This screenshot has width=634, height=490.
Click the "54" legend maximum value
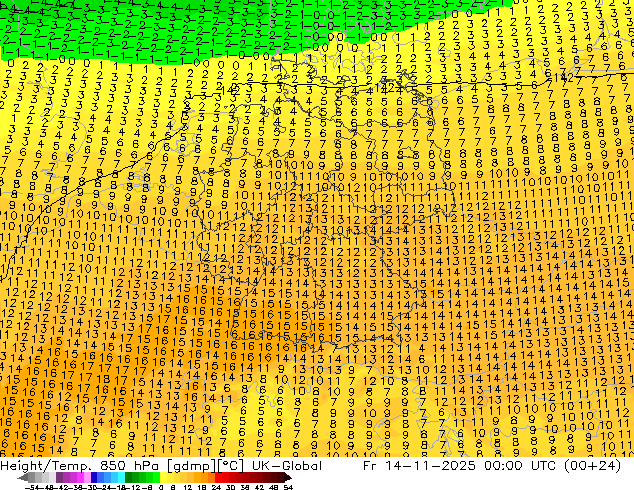(288, 488)
